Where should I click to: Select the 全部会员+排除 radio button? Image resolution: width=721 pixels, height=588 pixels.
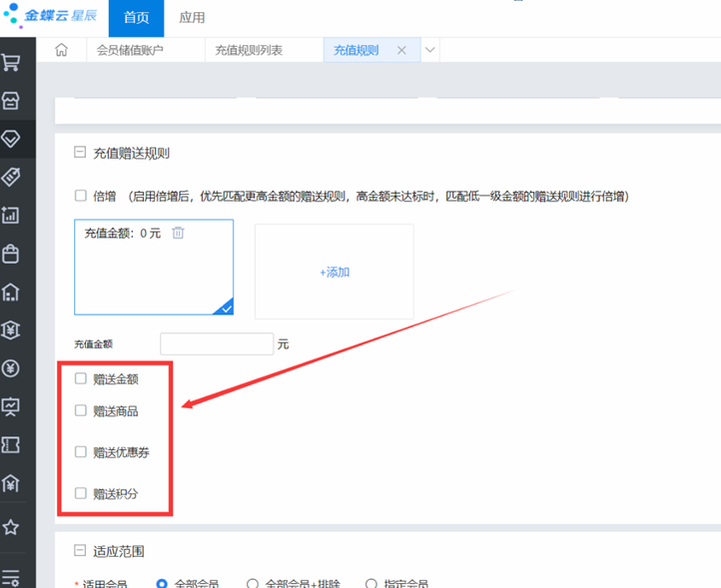[253, 583]
